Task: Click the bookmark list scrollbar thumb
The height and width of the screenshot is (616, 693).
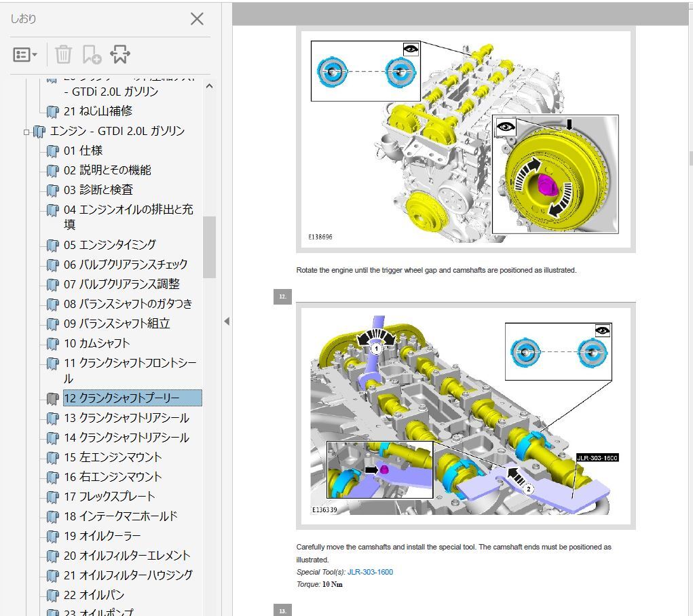Action: pos(209,247)
